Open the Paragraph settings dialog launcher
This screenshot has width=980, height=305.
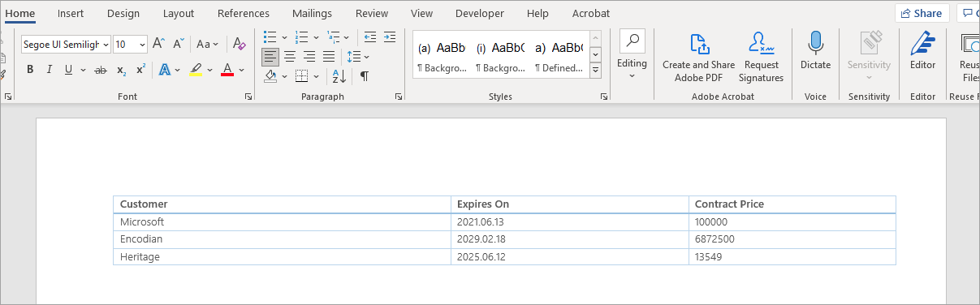[x=399, y=97]
